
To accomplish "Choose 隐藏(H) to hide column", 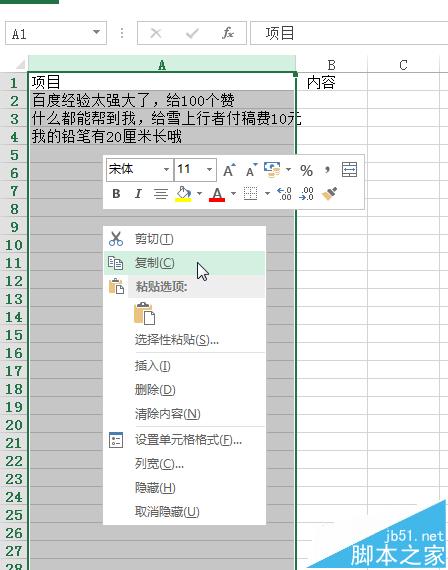I will [185, 488].
